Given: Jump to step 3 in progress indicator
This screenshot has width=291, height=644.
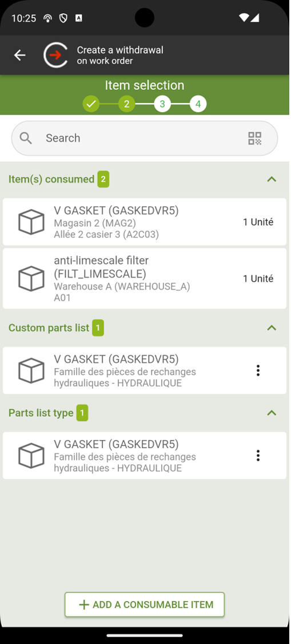Looking at the screenshot, I should (162, 104).
